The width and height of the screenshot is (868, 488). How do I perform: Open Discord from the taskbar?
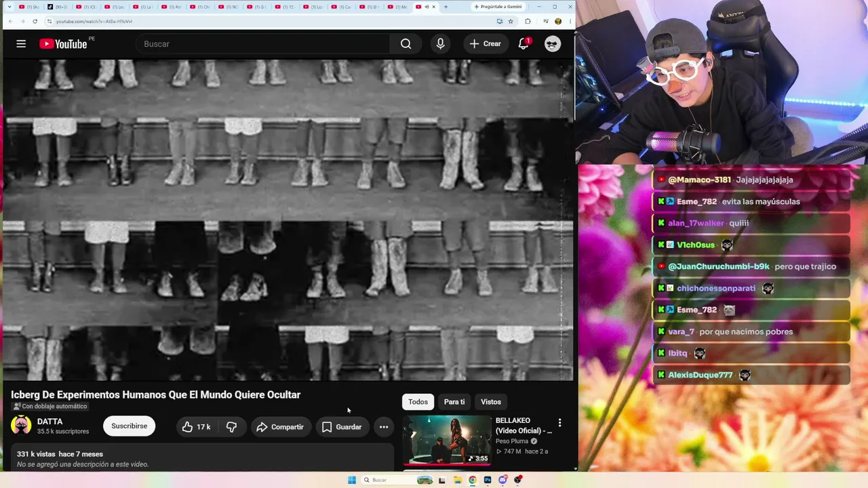pyautogui.click(x=502, y=480)
